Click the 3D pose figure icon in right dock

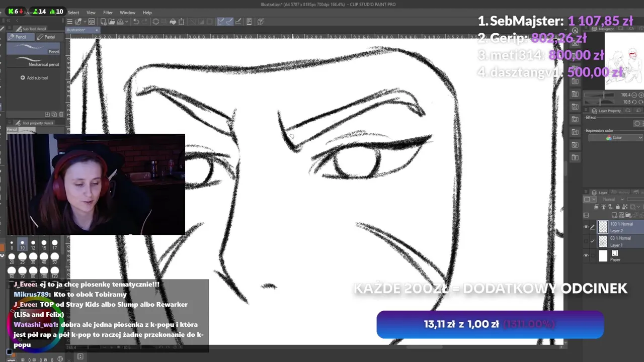tap(575, 157)
